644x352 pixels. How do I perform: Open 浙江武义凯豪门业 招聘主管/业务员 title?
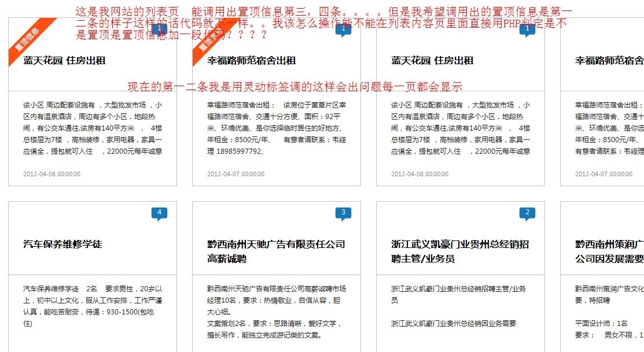[459, 251]
